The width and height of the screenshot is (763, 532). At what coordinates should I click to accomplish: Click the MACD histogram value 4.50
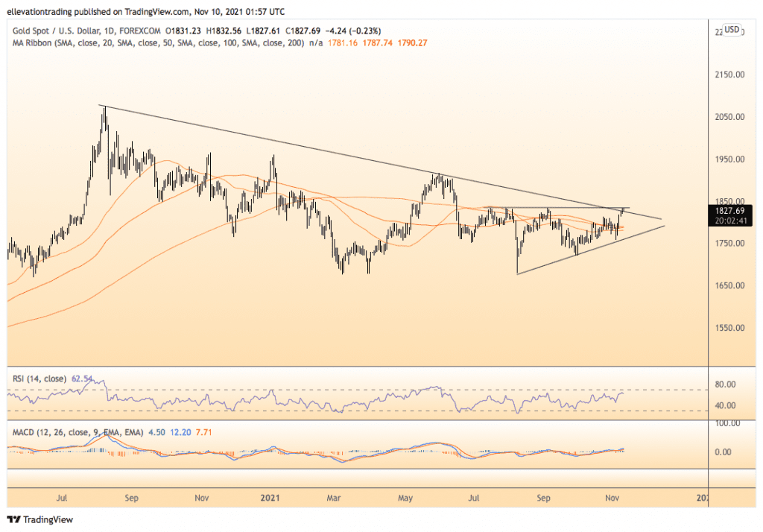tap(156, 432)
